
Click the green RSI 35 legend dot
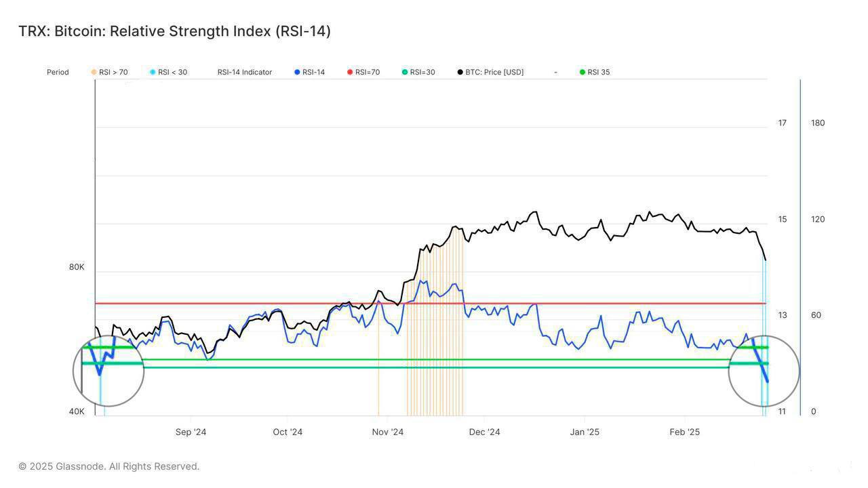tap(583, 73)
